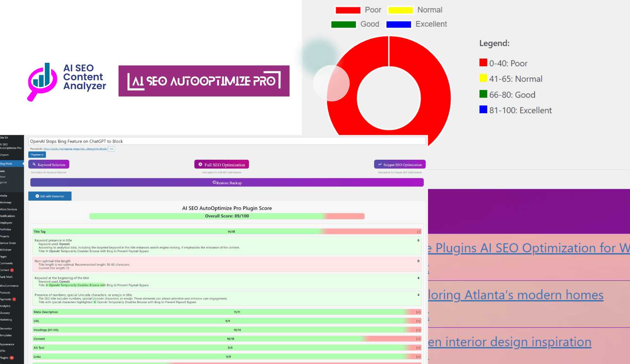This screenshot has height=364, width=630.
Task: Open Projects in the sidebar
Action: coord(5,236)
